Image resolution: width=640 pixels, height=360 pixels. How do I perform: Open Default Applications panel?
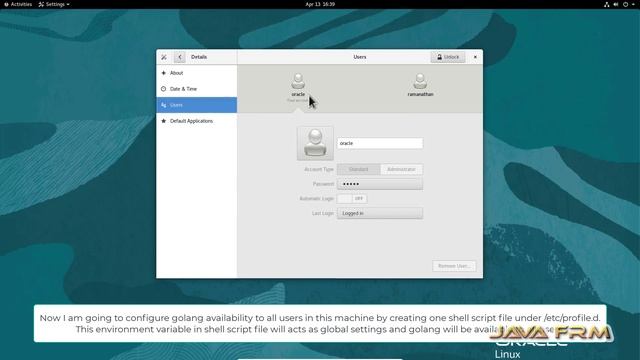[x=196, y=121]
